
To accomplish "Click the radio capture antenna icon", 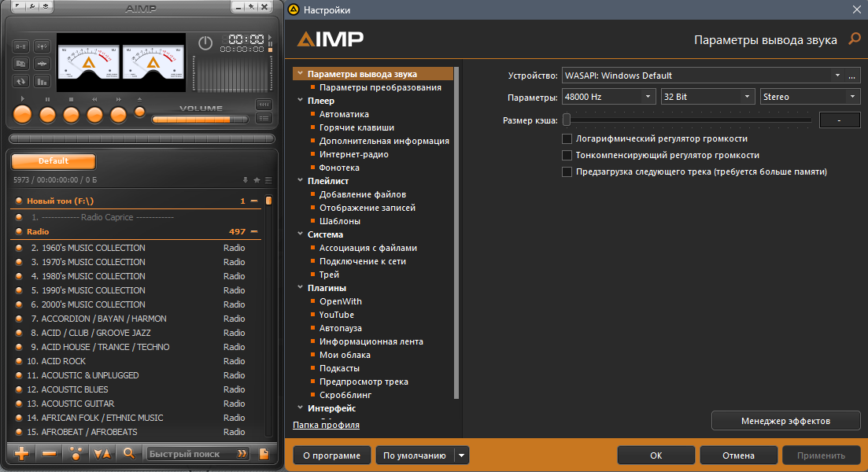I will point(42,47).
